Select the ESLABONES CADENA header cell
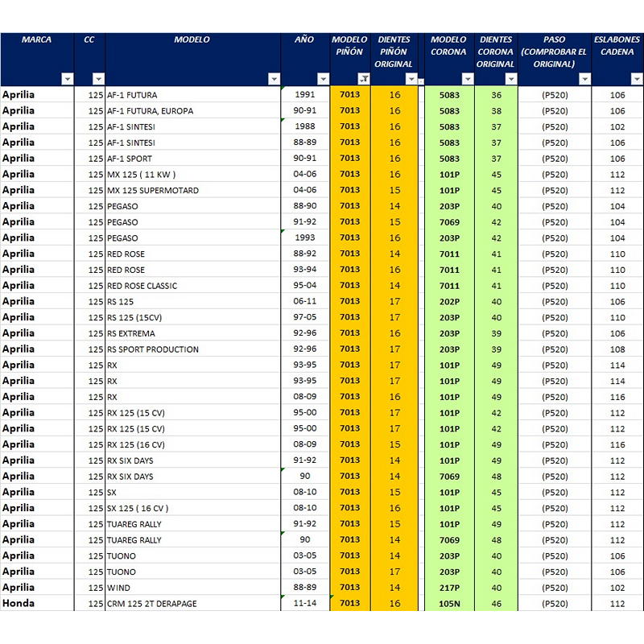 tap(617, 59)
